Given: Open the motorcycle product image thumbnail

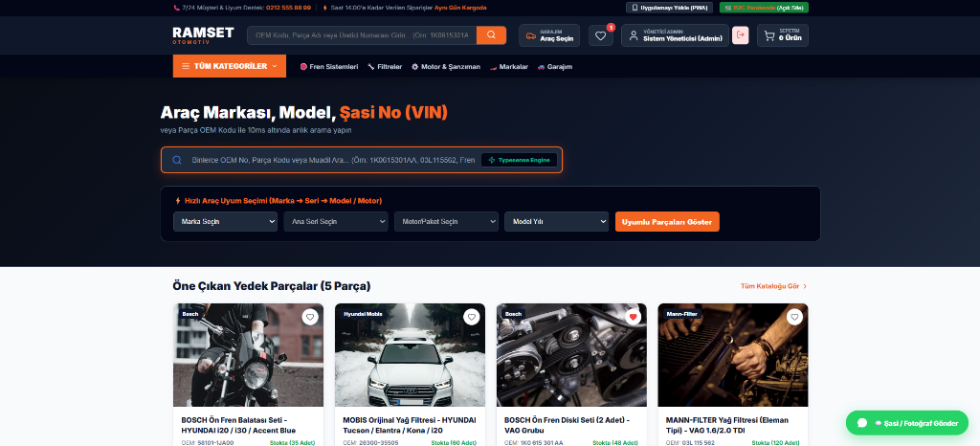Looking at the screenshot, I should (248, 355).
